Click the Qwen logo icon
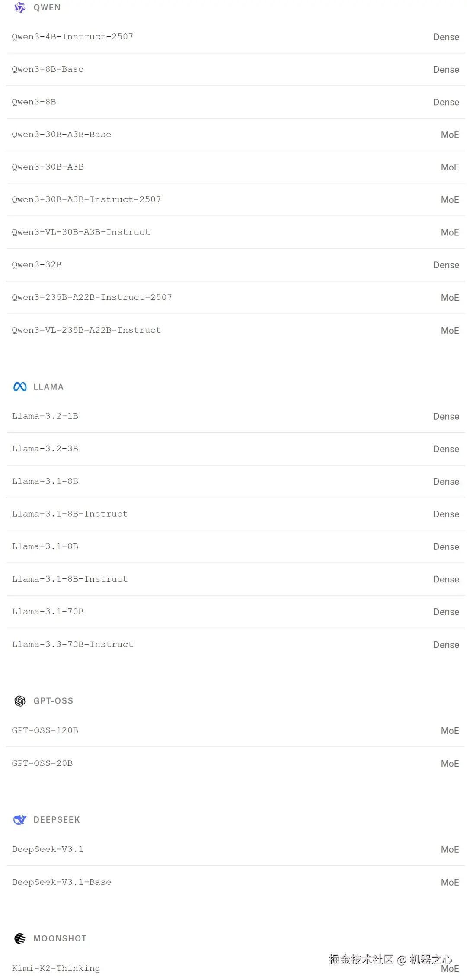 (x=20, y=7)
